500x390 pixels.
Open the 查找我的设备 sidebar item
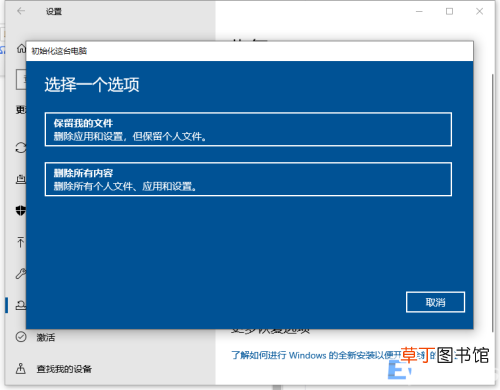(64, 369)
